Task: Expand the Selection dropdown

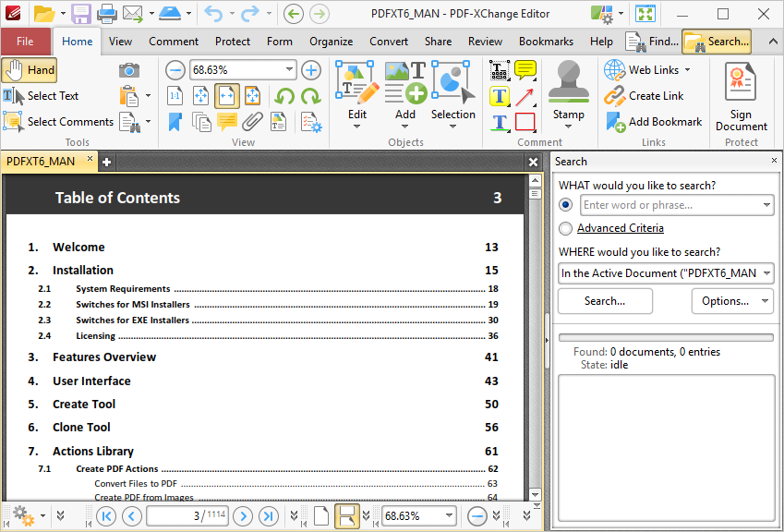Action: pyautogui.click(x=453, y=127)
